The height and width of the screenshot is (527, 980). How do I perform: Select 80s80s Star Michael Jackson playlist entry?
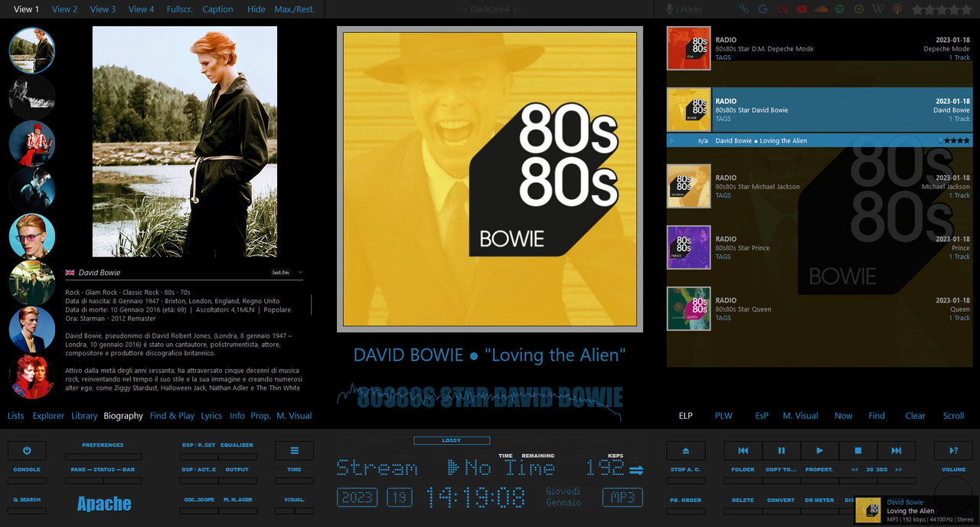click(x=819, y=186)
